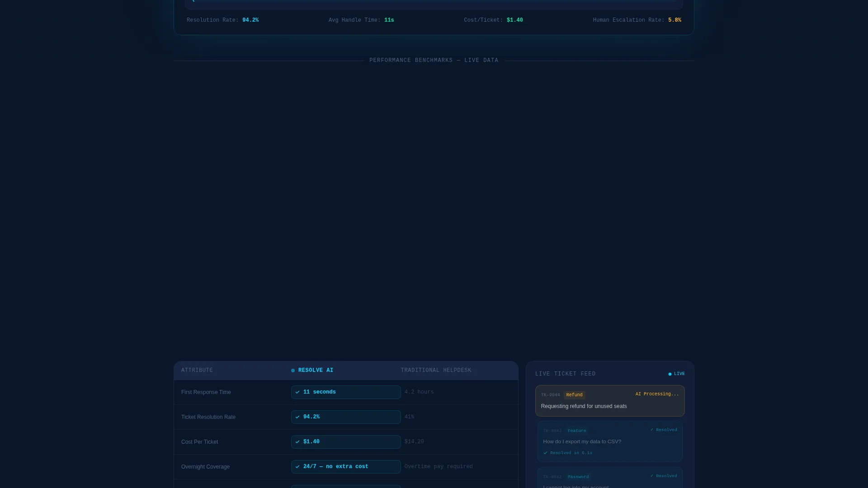The width and height of the screenshot is (868, 488).
Task: Click the checkmark icon beside 24/7 — no extra cost
Action: click(297, 467)
